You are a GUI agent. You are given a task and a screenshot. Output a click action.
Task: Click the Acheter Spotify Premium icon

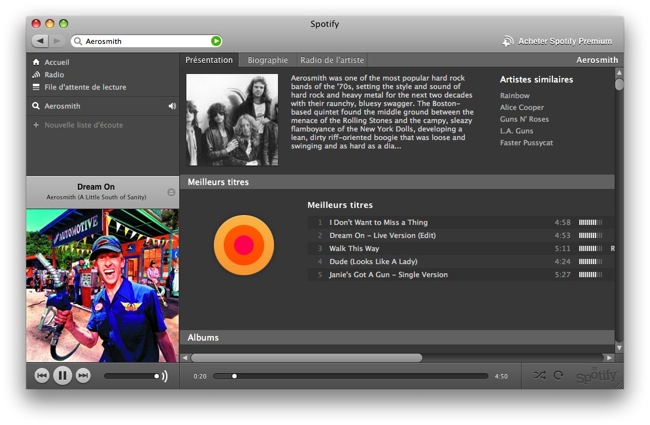508,41
